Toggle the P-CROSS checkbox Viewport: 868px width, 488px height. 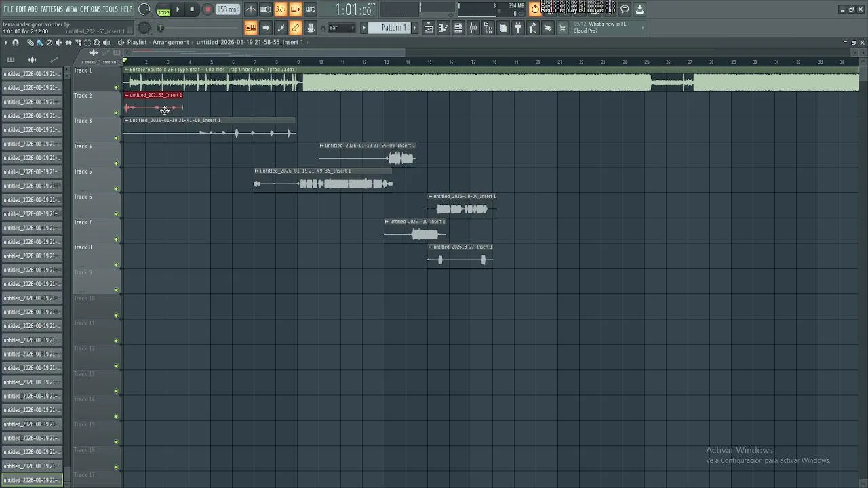(x=98, y=62)
